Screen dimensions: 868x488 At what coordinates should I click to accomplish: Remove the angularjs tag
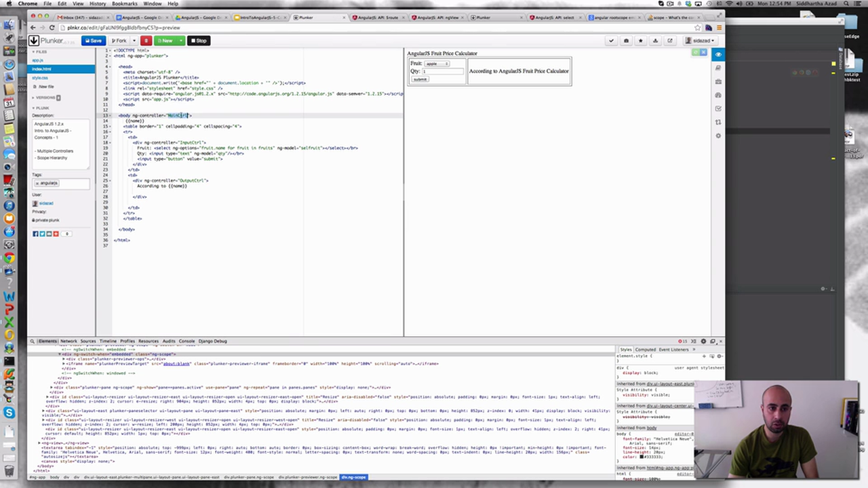click(x=38, y=183)
